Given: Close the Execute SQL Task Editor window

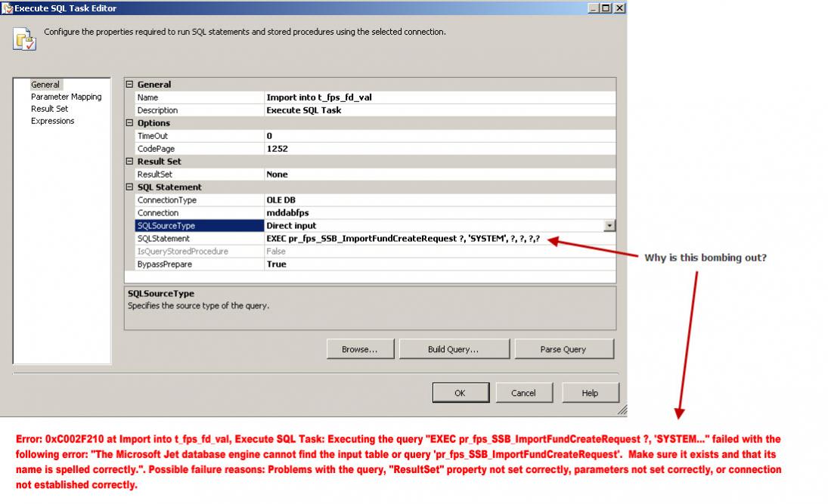Looking at the screenshot, I should pos(619,8).
